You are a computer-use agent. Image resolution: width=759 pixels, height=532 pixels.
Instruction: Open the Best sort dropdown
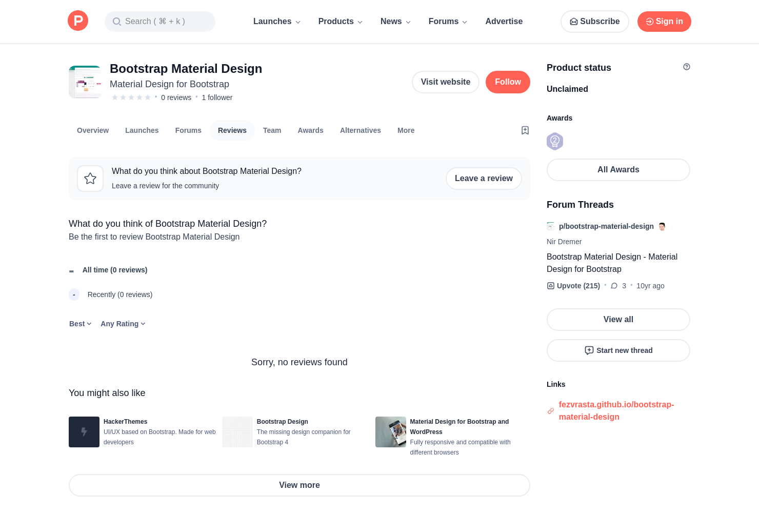(x=81, y=324)
